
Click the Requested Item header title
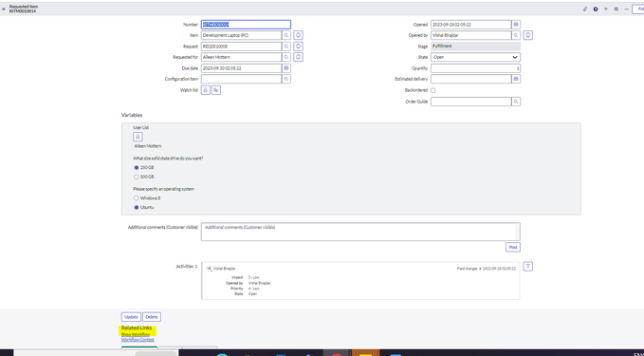pos(24,7)
